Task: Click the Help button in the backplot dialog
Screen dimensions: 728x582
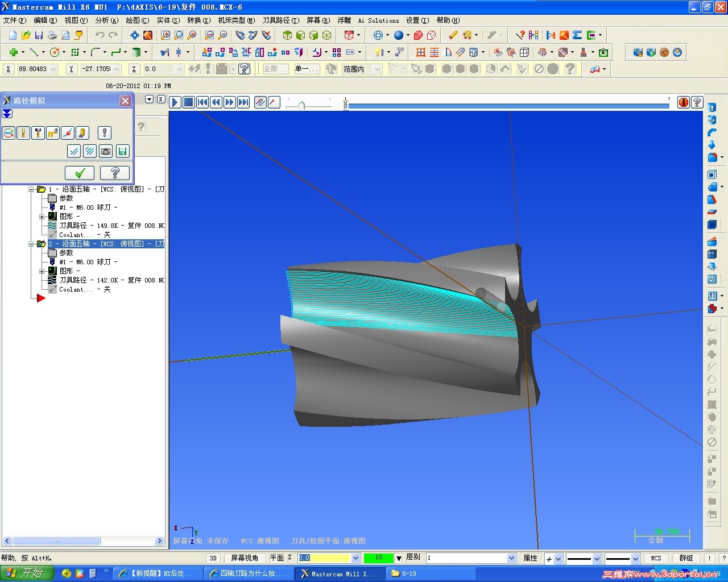Action: [x=114, y=173]
